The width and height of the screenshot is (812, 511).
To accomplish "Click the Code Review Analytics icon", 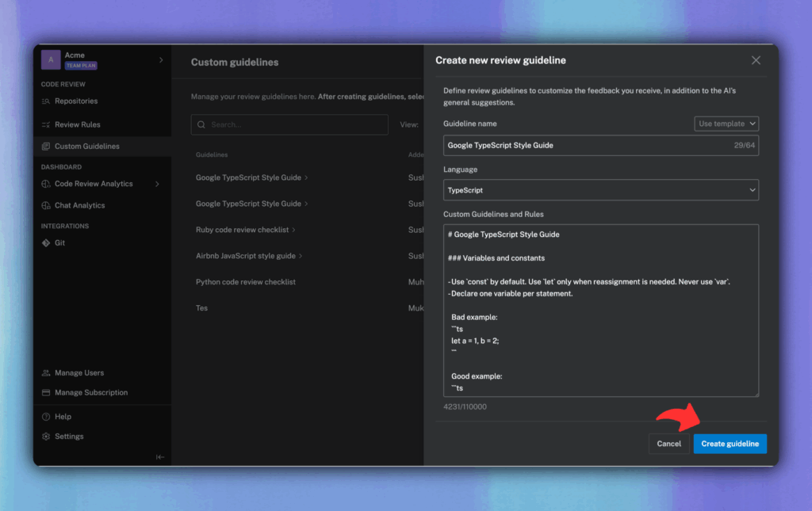I will 45,184.
